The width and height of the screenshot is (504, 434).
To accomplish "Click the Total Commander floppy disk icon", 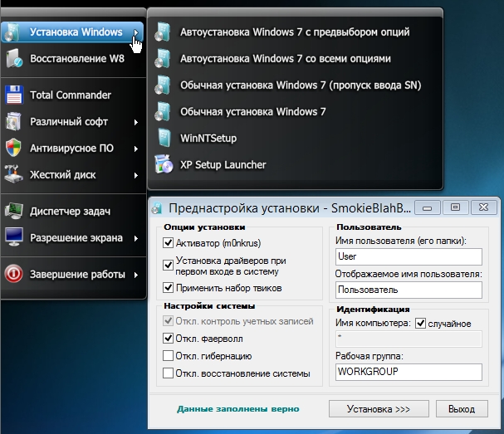I will (x=14, y=95).
